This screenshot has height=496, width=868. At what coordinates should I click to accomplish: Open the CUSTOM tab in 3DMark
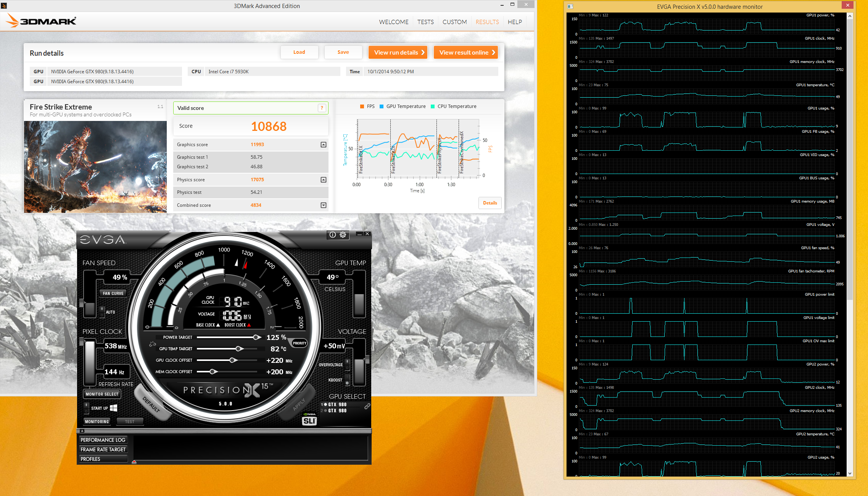[454, 22]
